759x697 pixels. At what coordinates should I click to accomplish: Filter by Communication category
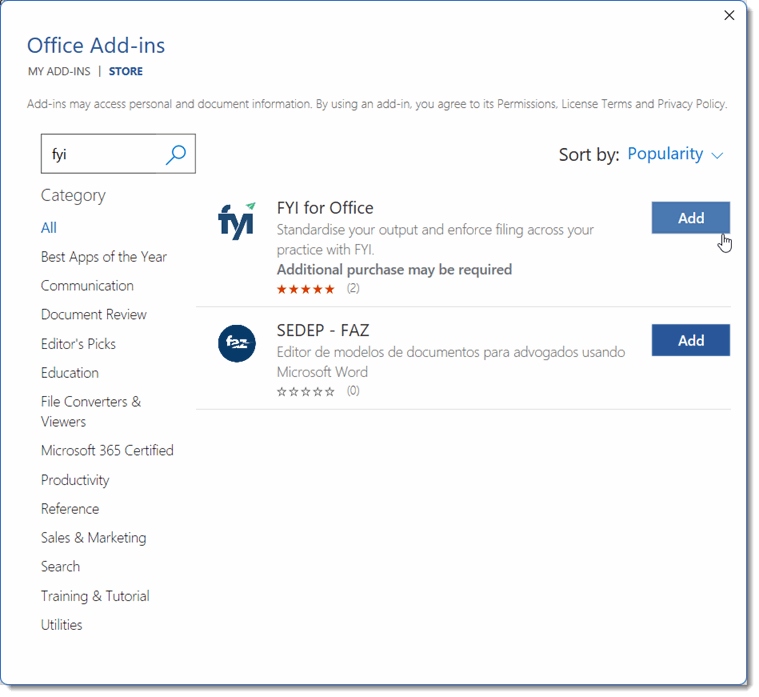(87, 286)
